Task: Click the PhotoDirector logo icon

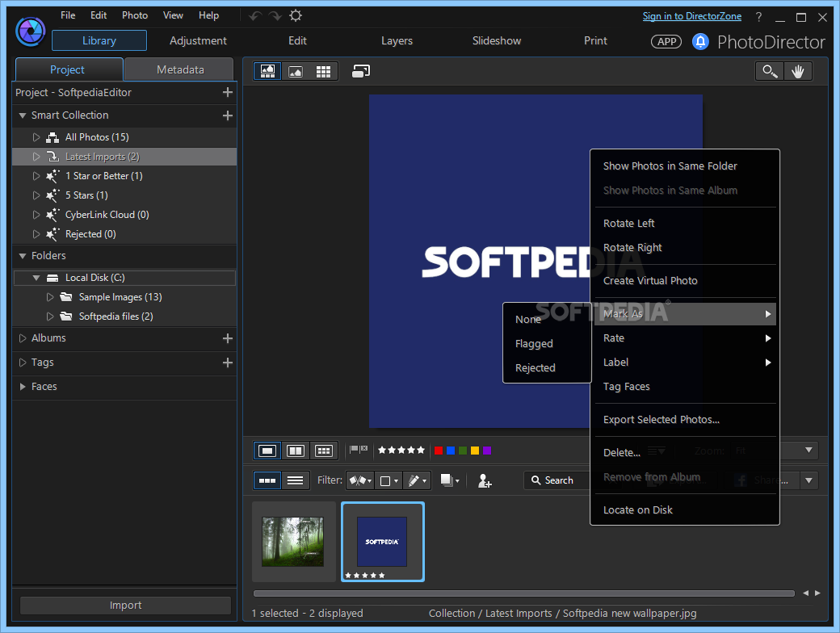Action: pyautogui.click(x=31, y=31)
